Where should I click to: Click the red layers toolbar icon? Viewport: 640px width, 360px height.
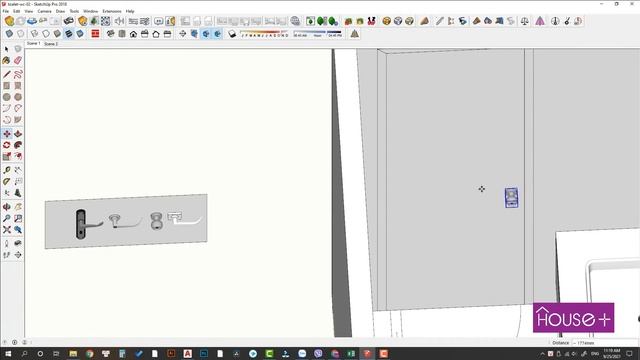pos(95,34)
